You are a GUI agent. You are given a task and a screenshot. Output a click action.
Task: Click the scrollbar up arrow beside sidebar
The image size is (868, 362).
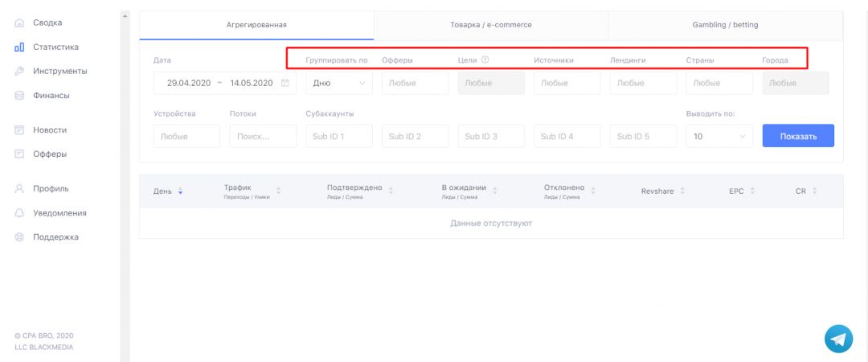125,15
